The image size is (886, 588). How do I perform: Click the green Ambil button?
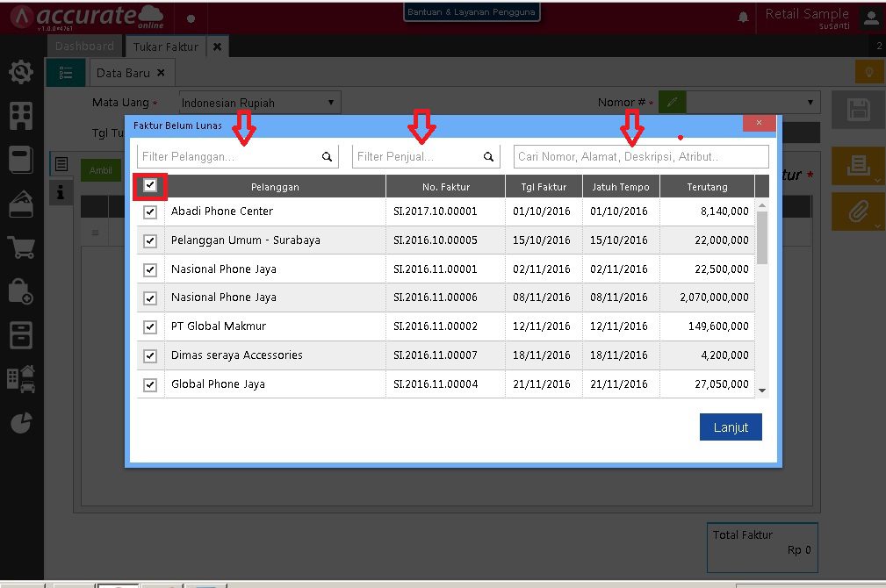point(101,170)
